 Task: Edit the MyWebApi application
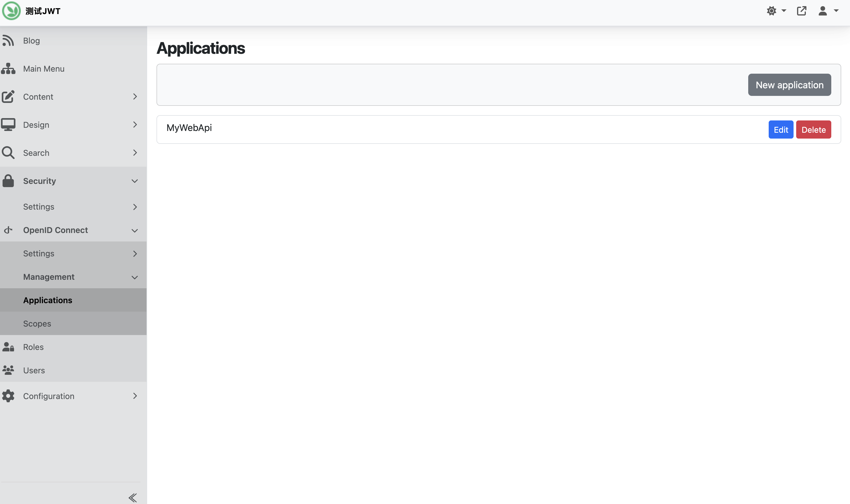coord(781,130)
